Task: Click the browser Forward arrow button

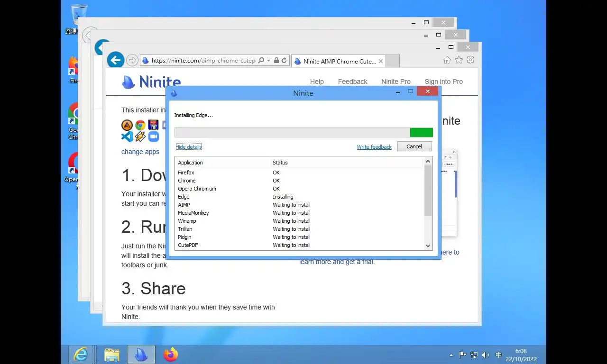Action: click(x=132, y=61)
